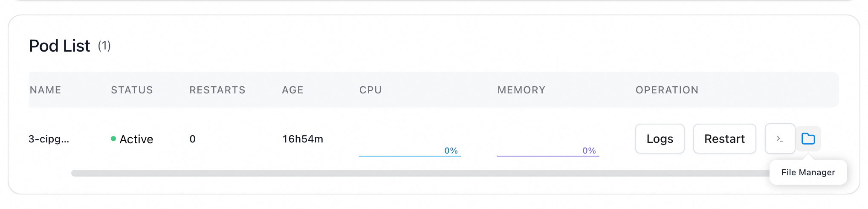This screenshot has width=868, height=209.
Task: Click the Pod List heading
Action: [60, 46]
